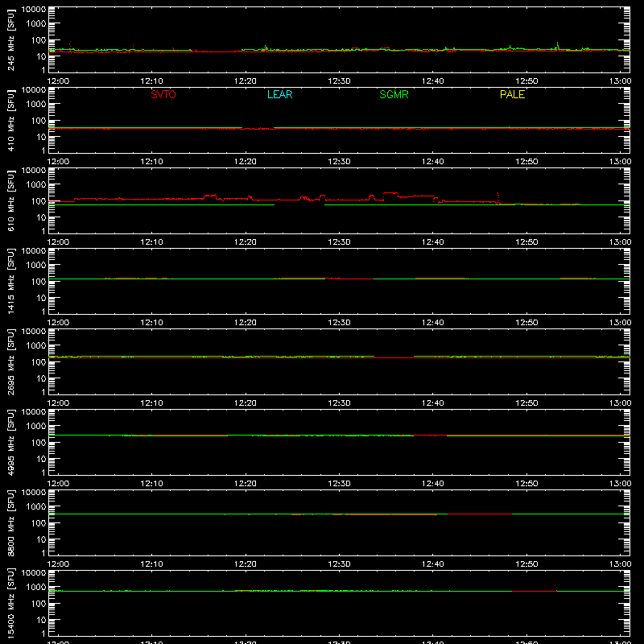The height and width of the screenshot is (644, 644).
Task: Click the 1000 y-axis label of the 610 MHz plot
Action: pos(36,184)
